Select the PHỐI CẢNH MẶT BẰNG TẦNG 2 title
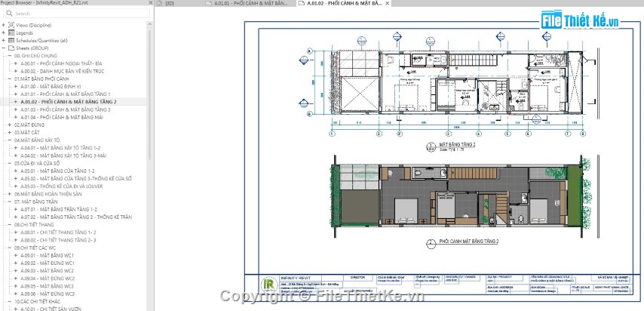Viewport: 644px width, 311px height. pos(468,242)
